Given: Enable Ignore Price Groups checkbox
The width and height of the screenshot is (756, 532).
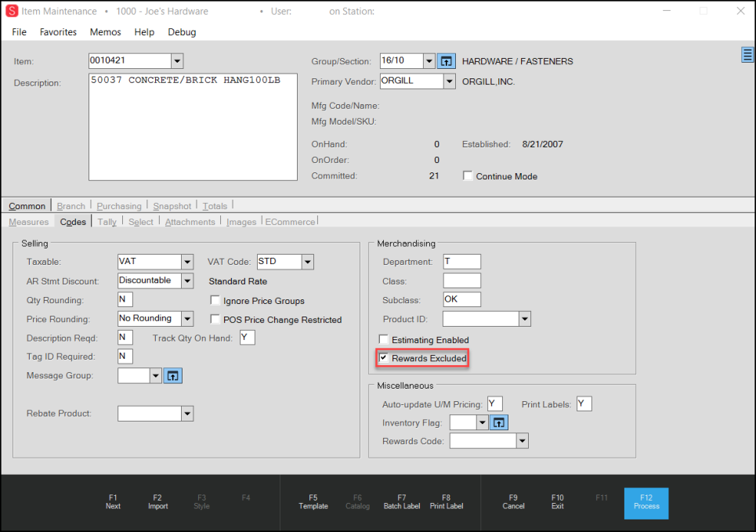Looking at the screenshot, I should 215,301.
